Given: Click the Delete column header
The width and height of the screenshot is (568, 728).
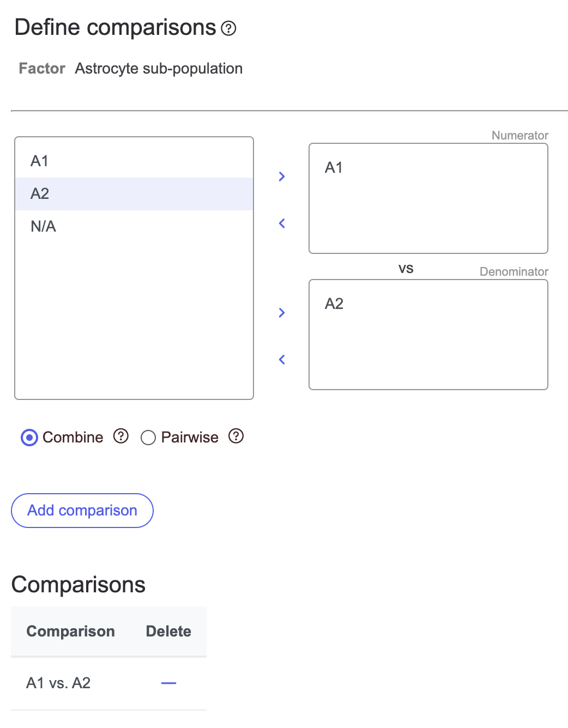Looking at the screenshot, I should [x=168, y=632].
